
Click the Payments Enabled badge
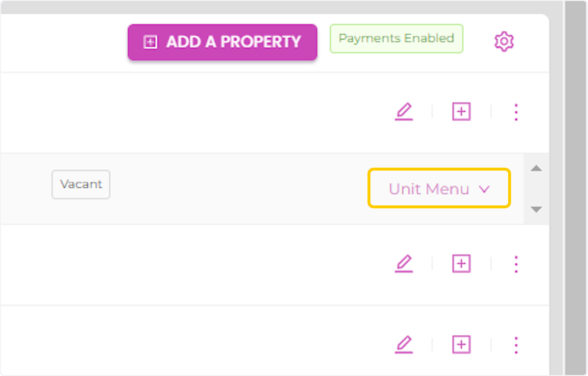point(396,38)
